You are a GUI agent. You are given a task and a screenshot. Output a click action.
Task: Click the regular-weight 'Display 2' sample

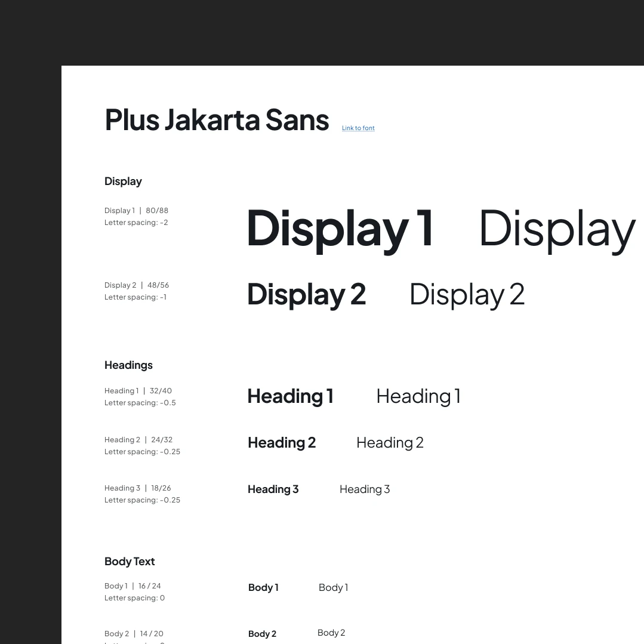pyautogui.click(x=467, y=295)
